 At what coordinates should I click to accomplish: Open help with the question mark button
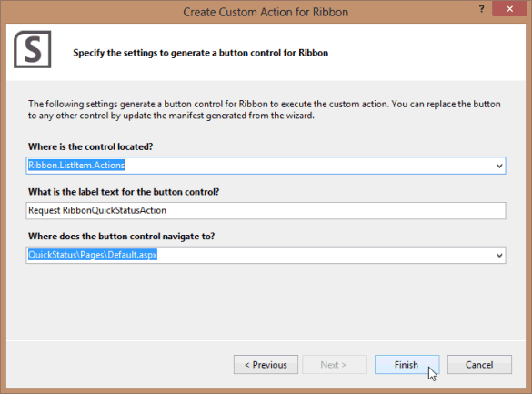point(481,9)
